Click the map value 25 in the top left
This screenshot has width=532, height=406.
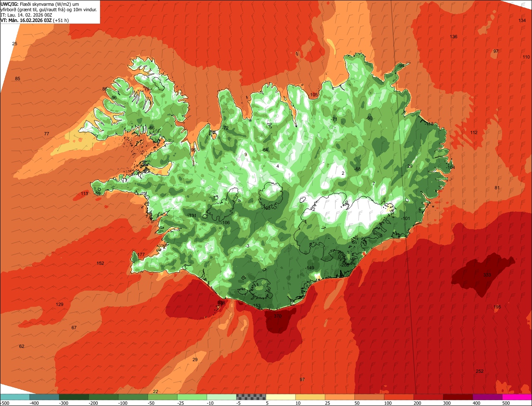[15, 44]
